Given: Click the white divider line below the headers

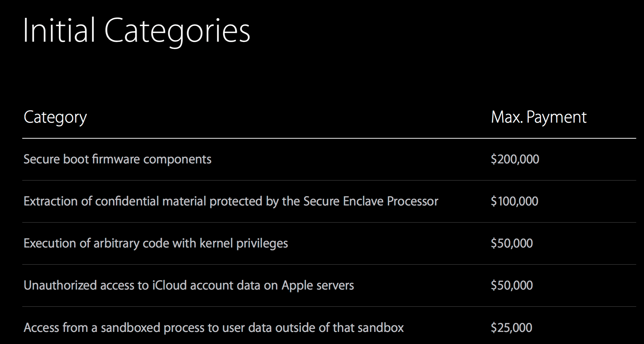Looking at the screenshot, I should click(329, 138).
